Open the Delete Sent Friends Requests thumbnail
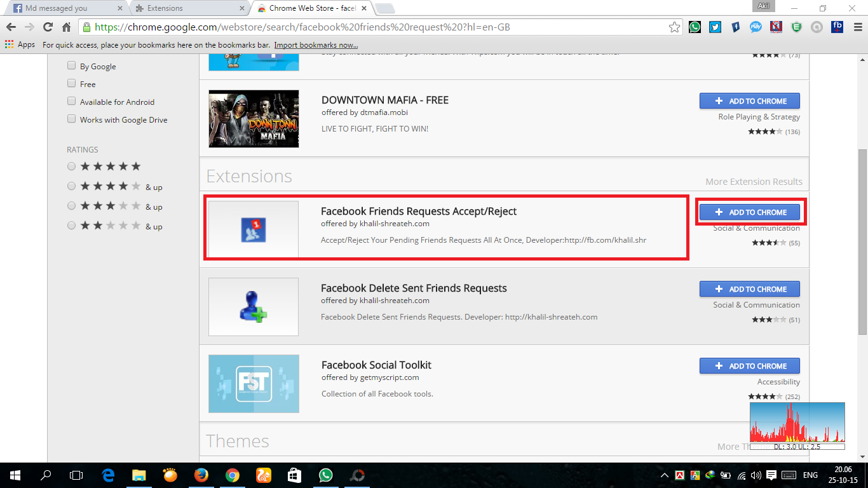Image resolution: width=868 pixels, height=488 pixels. [x=254, y=307]
